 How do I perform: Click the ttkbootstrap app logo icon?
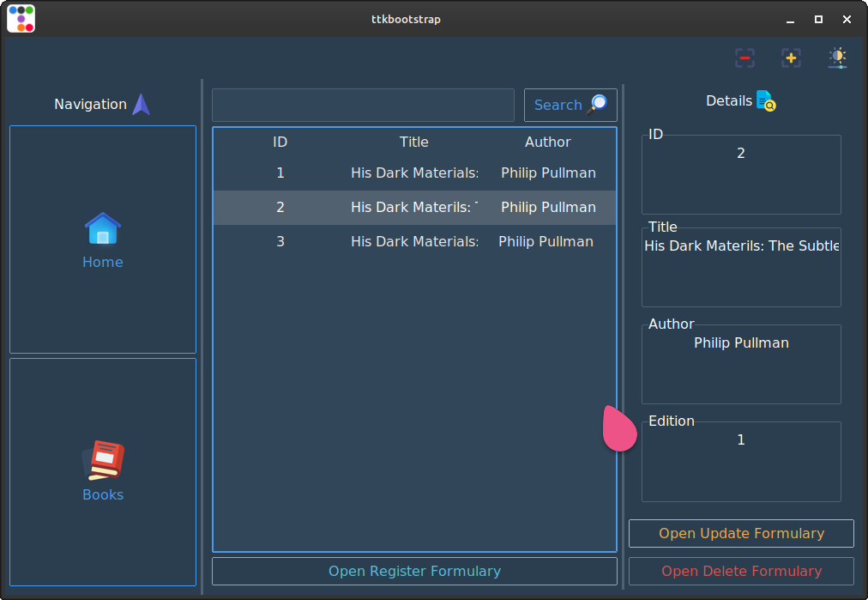pyautogui.click(x=21, y=19)
